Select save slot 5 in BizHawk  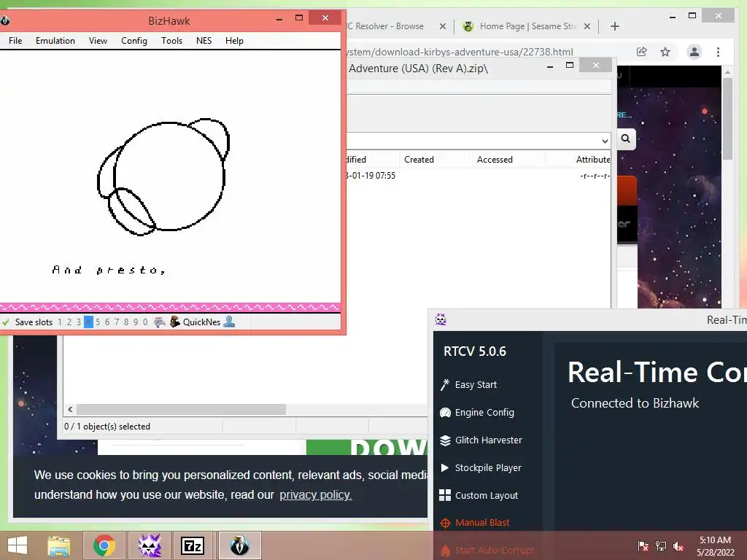98,322
